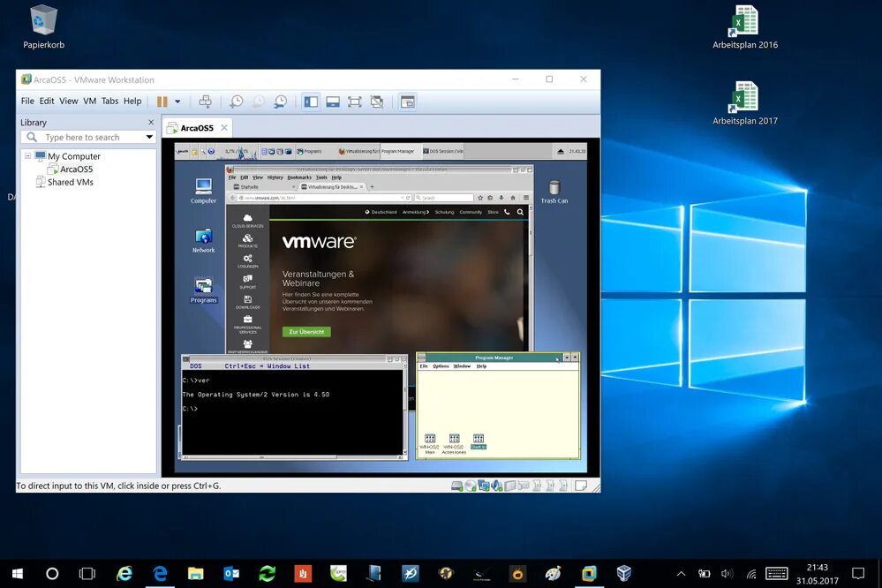Click the sound card status icon

pos(497,486)
